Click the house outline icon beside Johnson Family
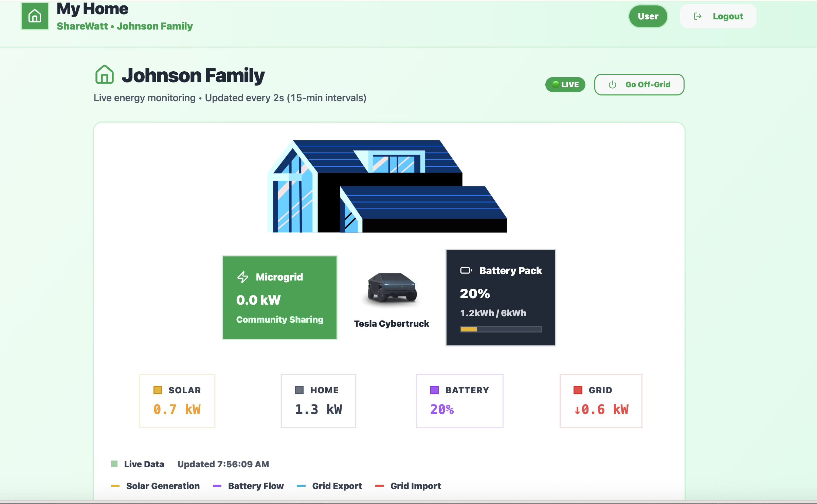The image size is (817, 504). (x=104, y=75)
